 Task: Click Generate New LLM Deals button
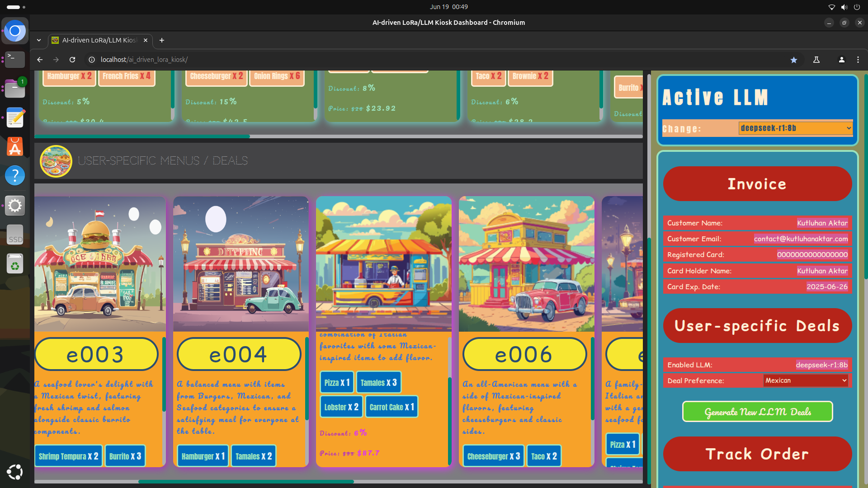pyautogui.click(x=757, y=412)
